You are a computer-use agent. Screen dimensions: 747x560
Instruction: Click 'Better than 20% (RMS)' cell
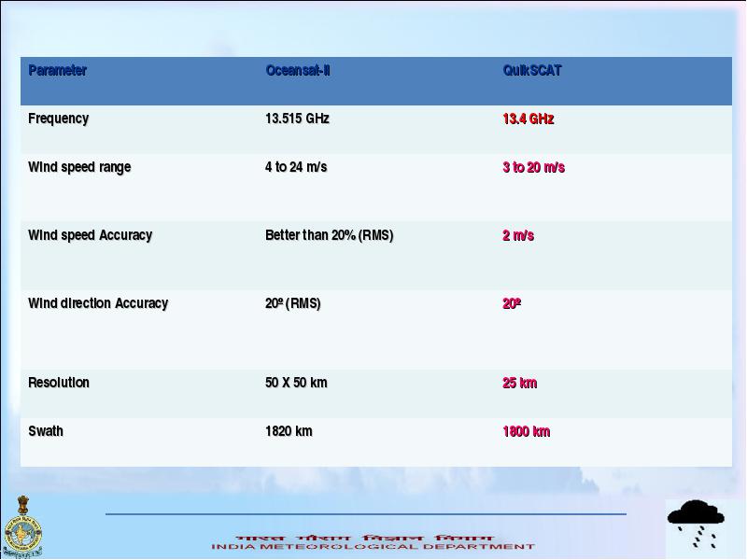(330, 235)
